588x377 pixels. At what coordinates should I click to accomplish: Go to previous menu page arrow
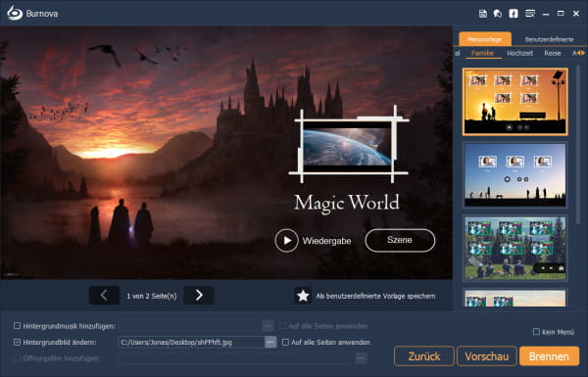[x=104, y=296]
